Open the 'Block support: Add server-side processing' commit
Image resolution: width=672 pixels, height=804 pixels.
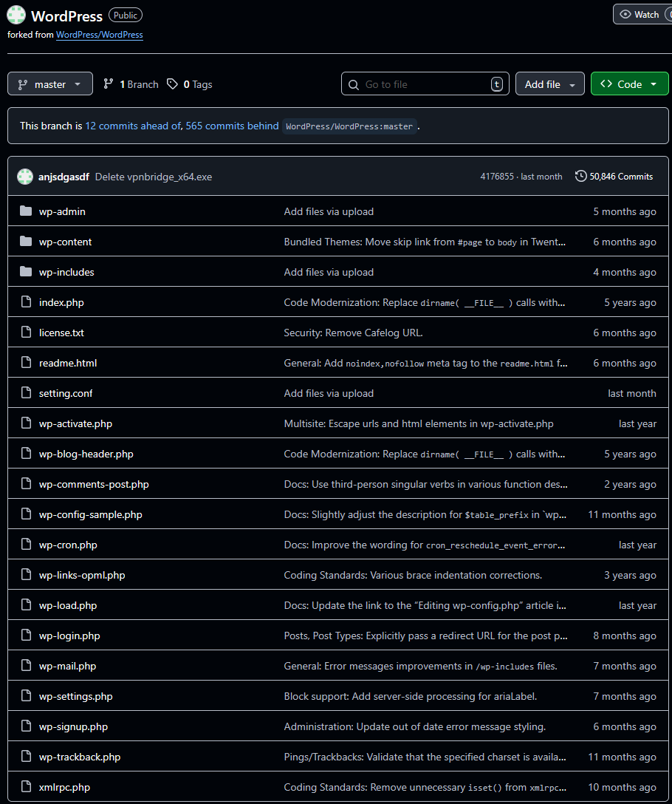point(411,696)
